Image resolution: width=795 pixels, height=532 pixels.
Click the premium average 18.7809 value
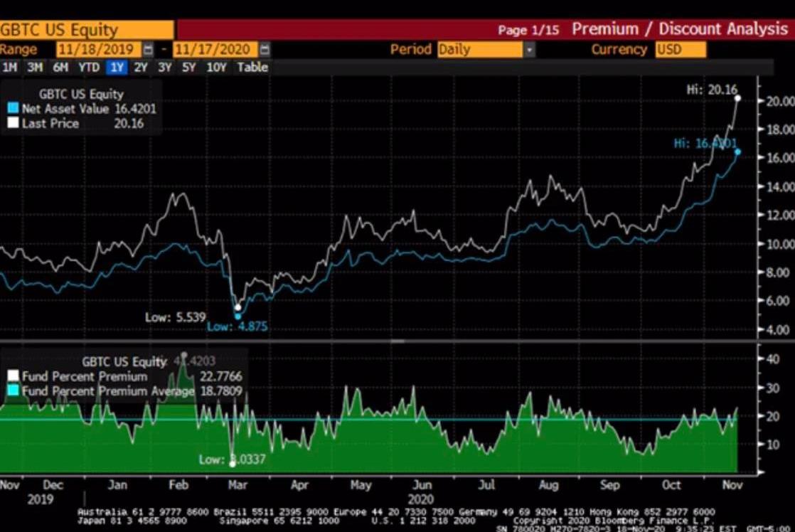pos(221,391)
